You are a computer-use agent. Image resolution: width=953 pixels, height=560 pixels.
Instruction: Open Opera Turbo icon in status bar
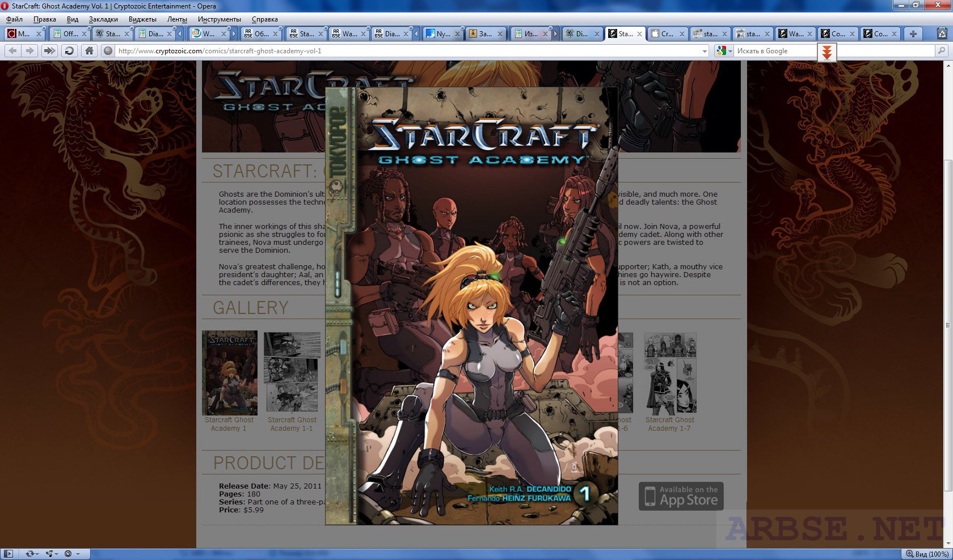tap(68, 554)
